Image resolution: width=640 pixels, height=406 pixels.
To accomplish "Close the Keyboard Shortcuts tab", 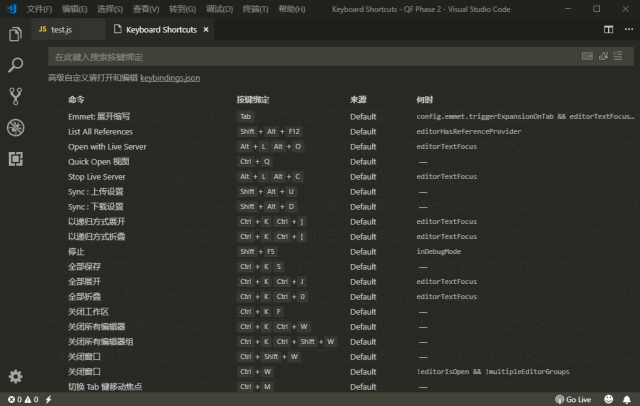I will (206, 29).
